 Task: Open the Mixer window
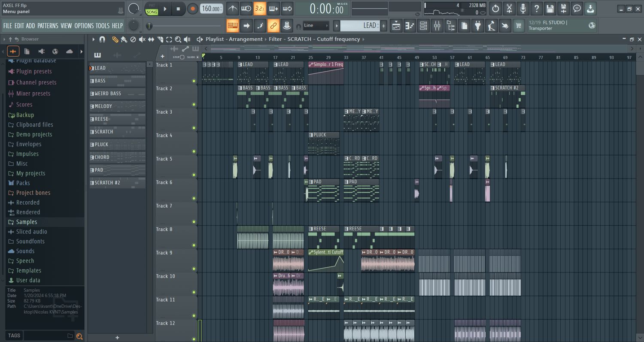[x=437, y=26]
